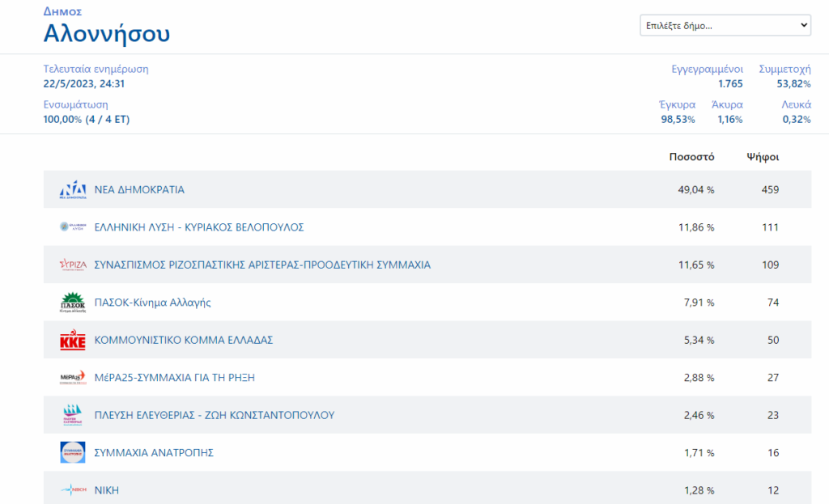Click the ΝΙΚΗ party logo
The width and height of the screenshot is (829, 504).
(72, 490)
